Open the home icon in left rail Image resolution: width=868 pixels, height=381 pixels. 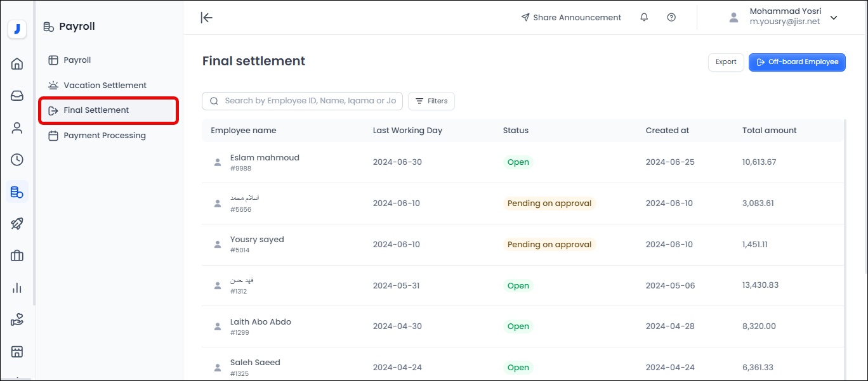17,63
